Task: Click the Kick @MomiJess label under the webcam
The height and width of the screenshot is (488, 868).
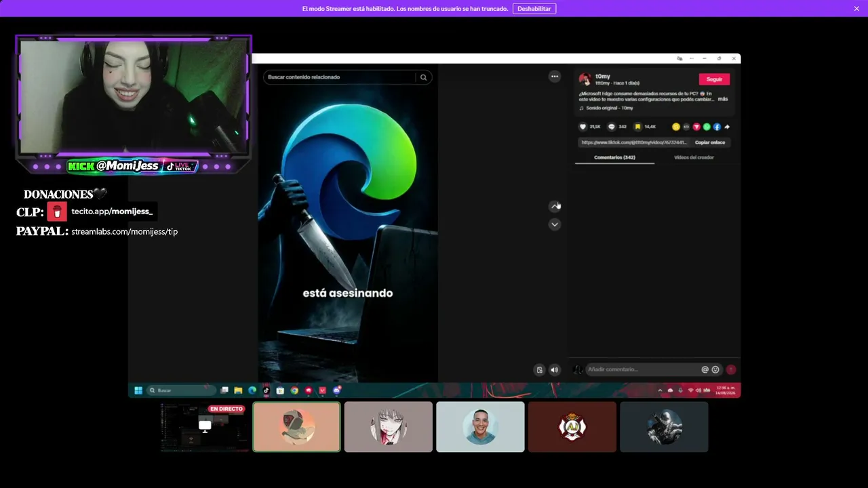Action: tap(114, 166)
